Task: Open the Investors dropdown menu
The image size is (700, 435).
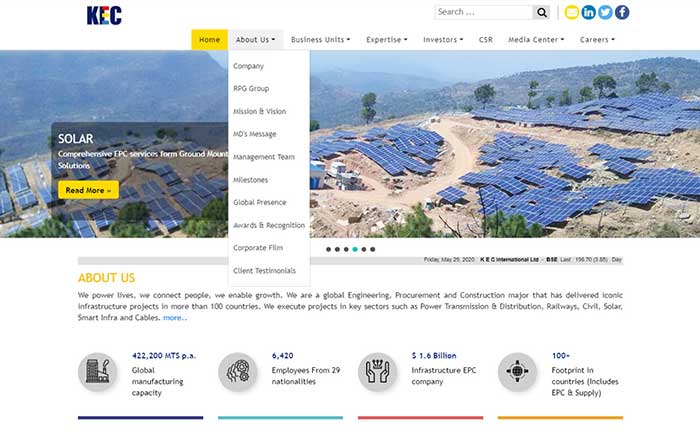Action: pyautogui.click(x=443, y=40)
